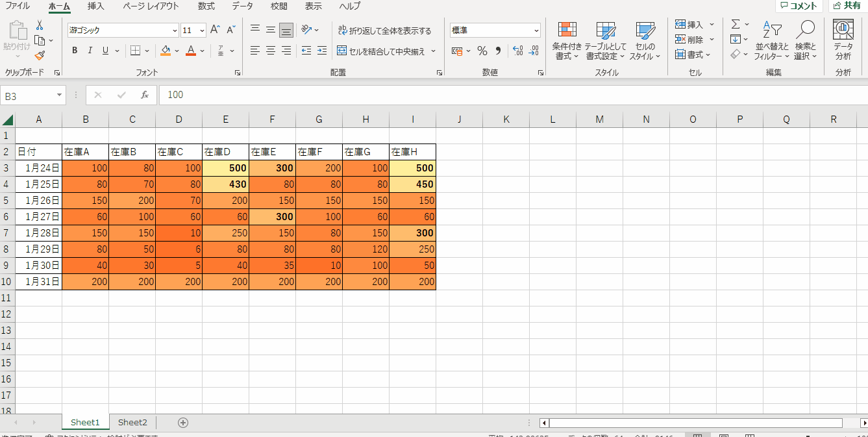The height and width of the screenshot is (437, 868).
Task: Switch to the Sheet2 worksheet tab
Action: (x=132, y=423)
